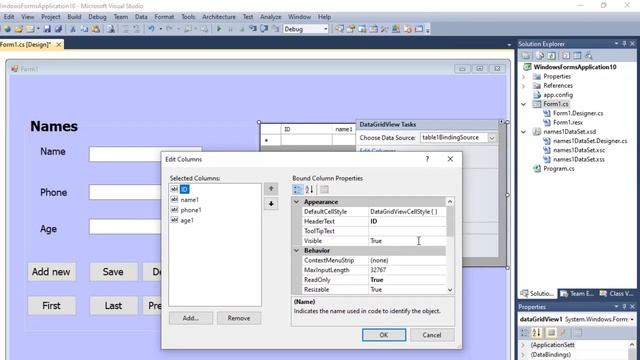Click OK in Edit Columns dialog
The image size is (640, 360).
click(384, 335)
